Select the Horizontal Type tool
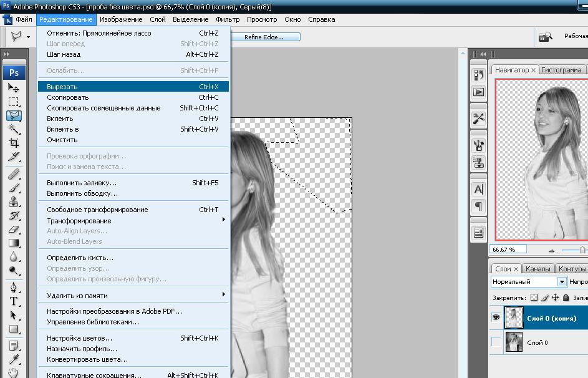This screenshot has width=588, height=378. tap(14, 301)
